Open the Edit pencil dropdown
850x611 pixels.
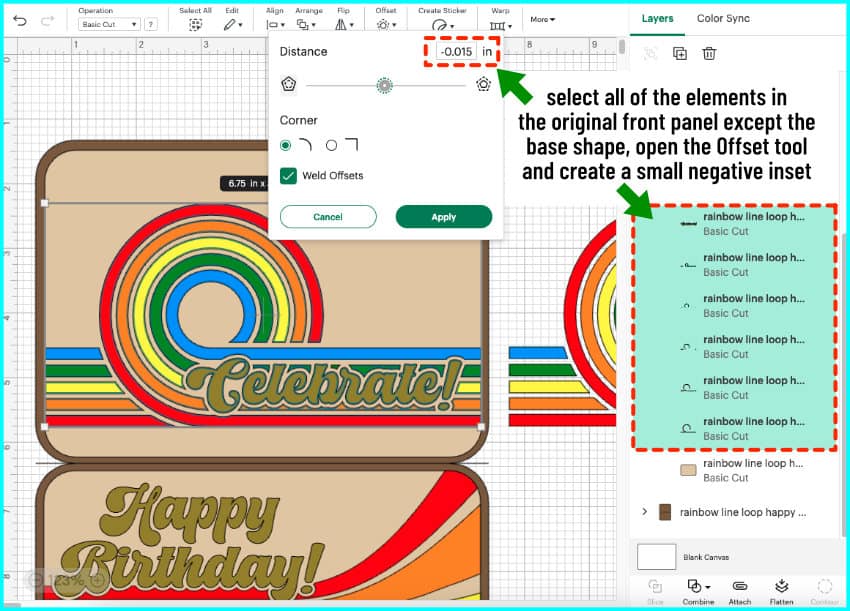click(x=233, y=25)
